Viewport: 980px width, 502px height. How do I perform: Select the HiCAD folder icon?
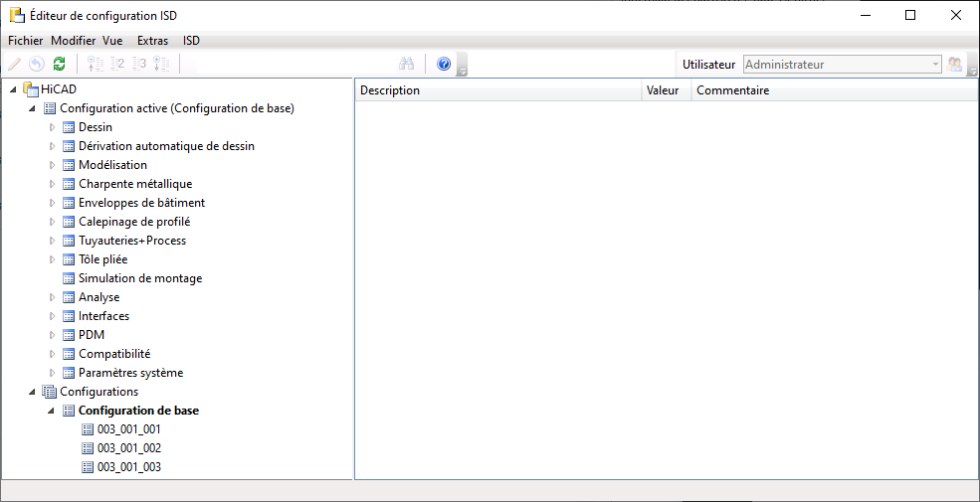pos(31,89)
